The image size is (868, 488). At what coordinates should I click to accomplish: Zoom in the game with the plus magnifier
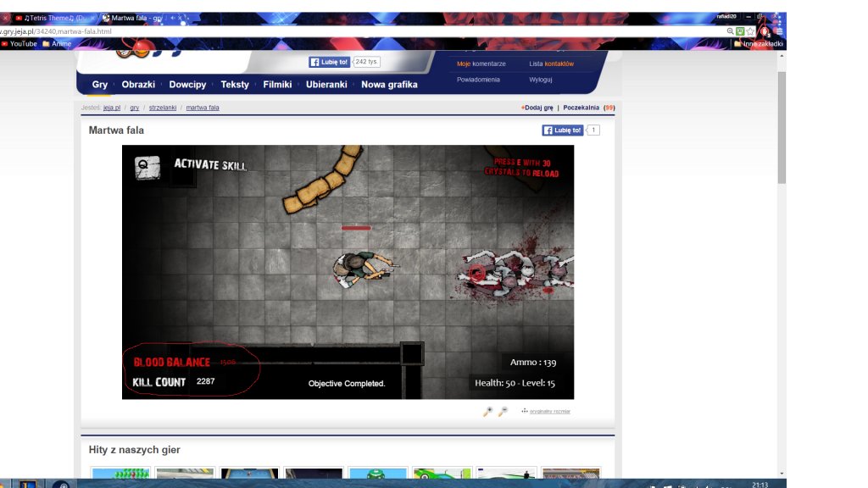(x=487, y=411)
